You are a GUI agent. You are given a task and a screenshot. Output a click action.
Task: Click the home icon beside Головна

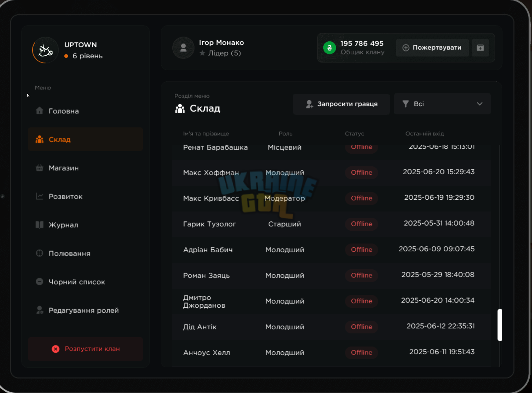[40, 111]
